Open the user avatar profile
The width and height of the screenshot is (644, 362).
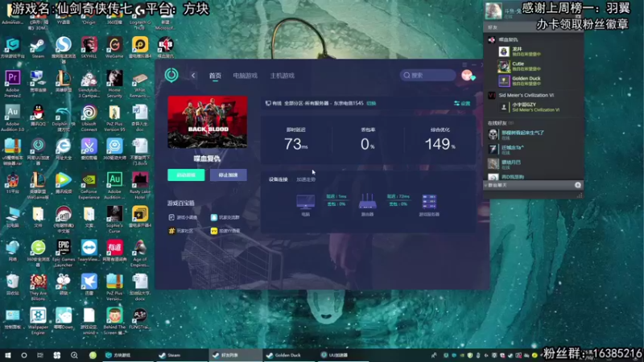pos(467,75)
